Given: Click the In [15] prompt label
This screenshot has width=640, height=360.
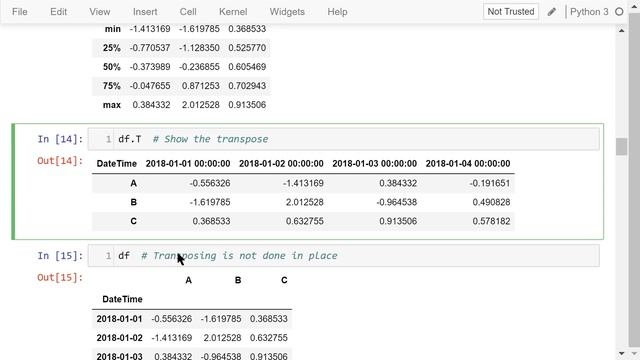Looking at the screenshot, I should click(x=60, y=256).
